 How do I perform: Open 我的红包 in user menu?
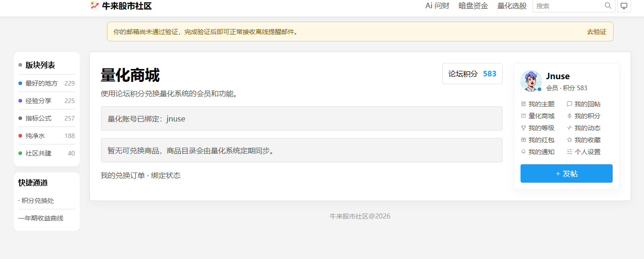click(542, 140)
